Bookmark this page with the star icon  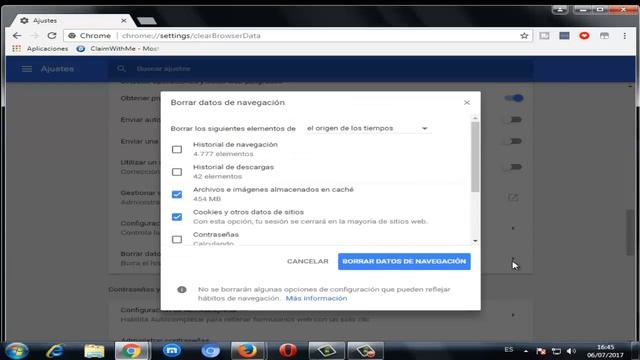[524, 36]
